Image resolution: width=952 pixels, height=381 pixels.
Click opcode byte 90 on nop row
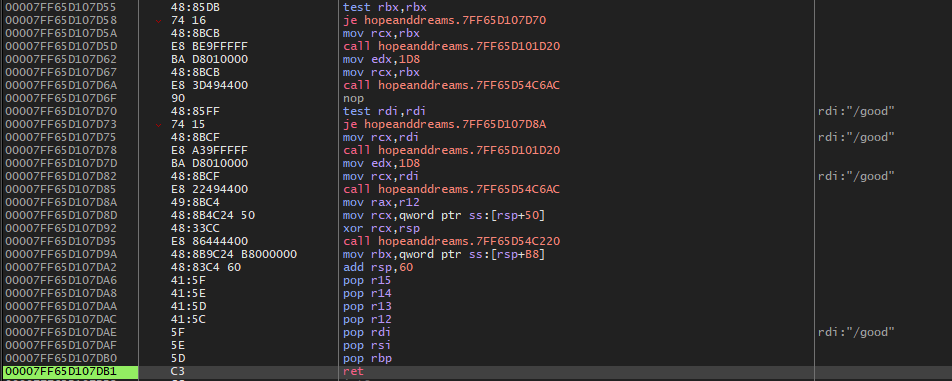(178, 98)
